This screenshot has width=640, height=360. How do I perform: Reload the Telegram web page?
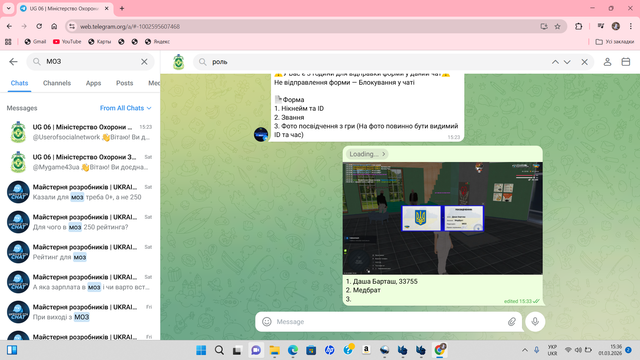(x=39, y=26)
